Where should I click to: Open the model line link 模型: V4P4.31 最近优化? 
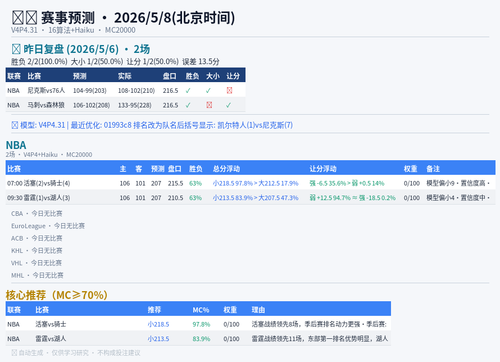[x=152, y=125]
